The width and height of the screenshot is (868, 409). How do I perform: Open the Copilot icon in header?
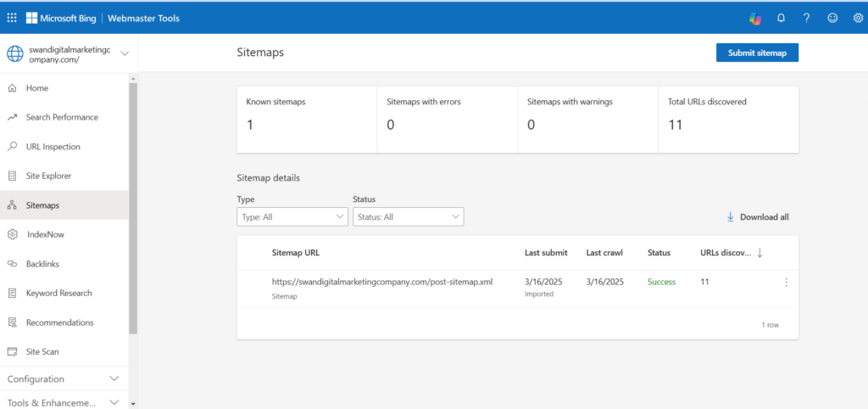point(755,19)
